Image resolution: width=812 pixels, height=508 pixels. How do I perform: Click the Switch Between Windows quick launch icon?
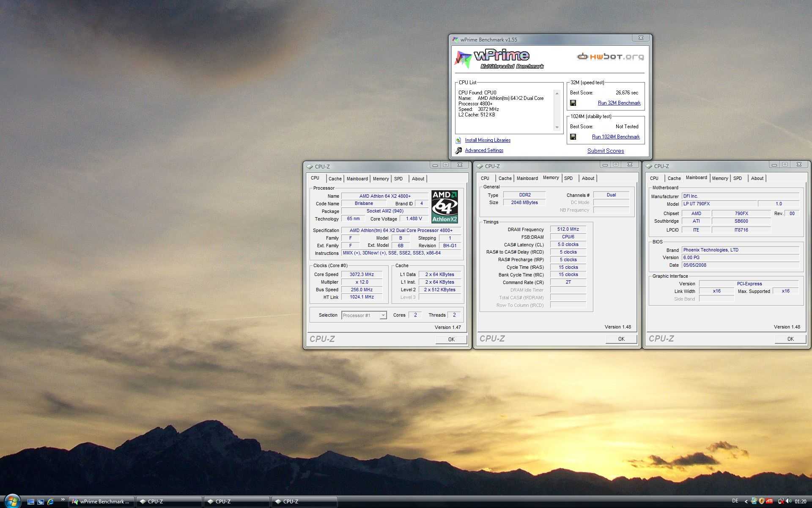pos(41,502)
